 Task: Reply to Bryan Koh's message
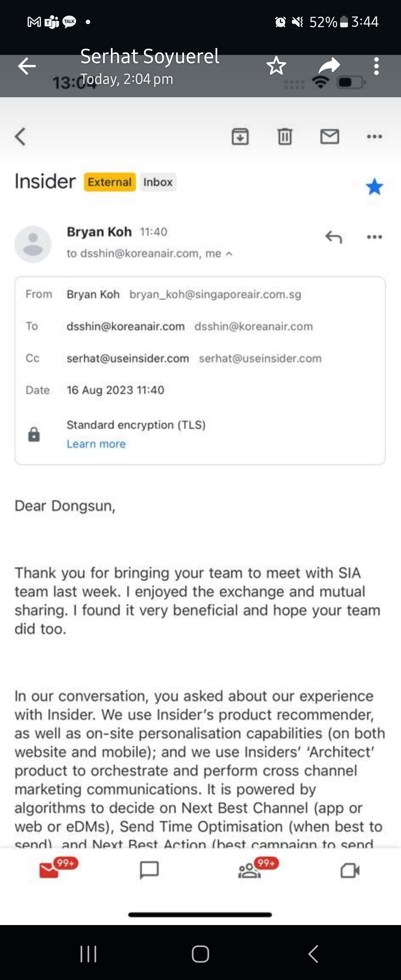click(334, 236)
